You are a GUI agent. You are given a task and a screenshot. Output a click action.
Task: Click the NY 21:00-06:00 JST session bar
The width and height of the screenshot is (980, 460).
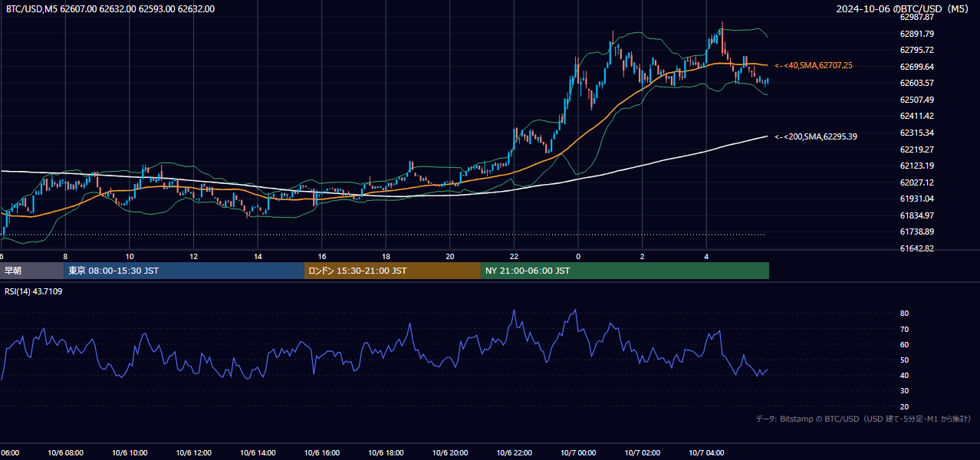point(625,271)
